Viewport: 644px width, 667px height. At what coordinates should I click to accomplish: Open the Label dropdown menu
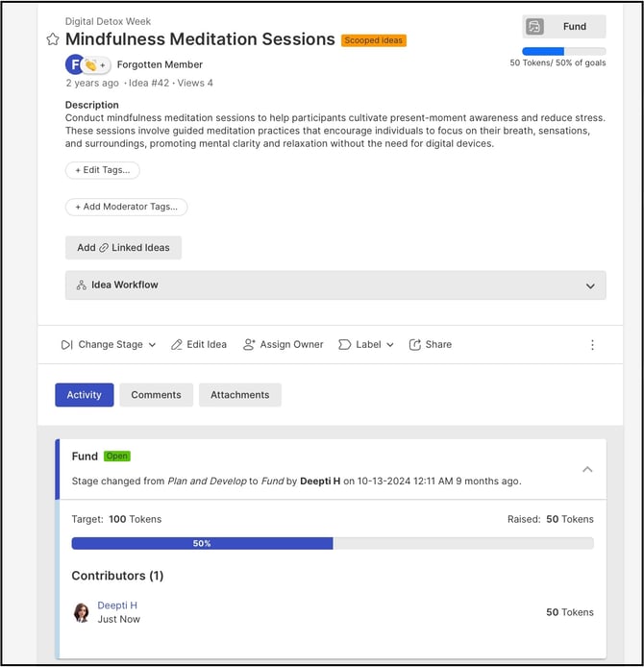point(366,344)
